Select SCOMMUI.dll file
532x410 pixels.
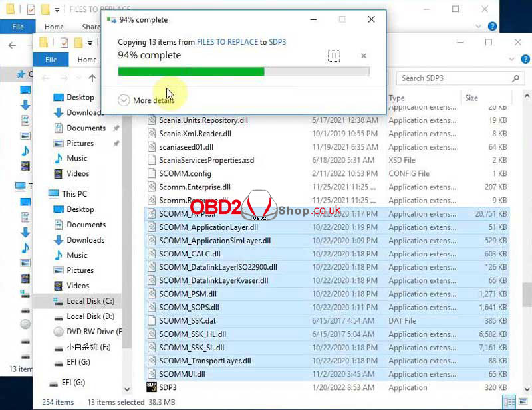tap(182, 374)
